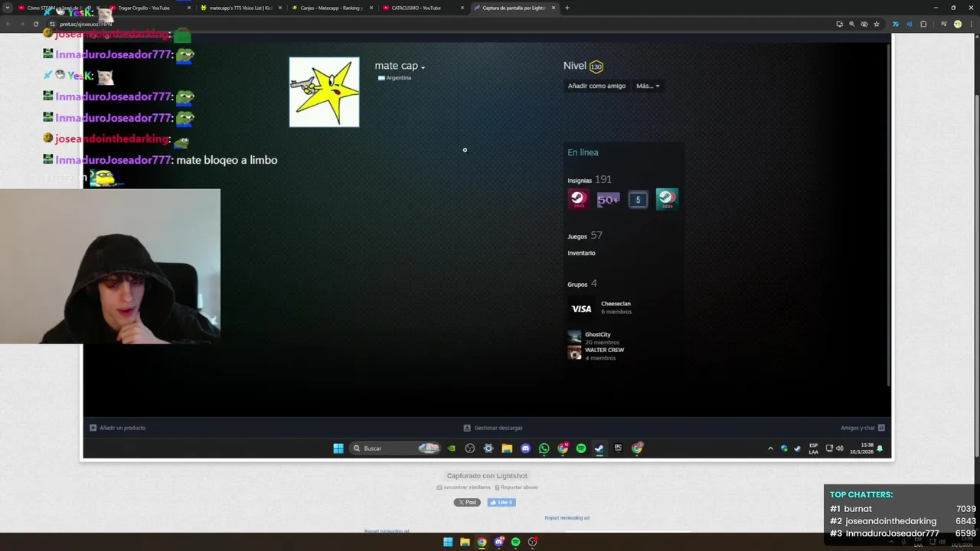Open Spotify from the bottom Windows taskbar
Viewport: 980px width, 551px height.
point(515,542)
